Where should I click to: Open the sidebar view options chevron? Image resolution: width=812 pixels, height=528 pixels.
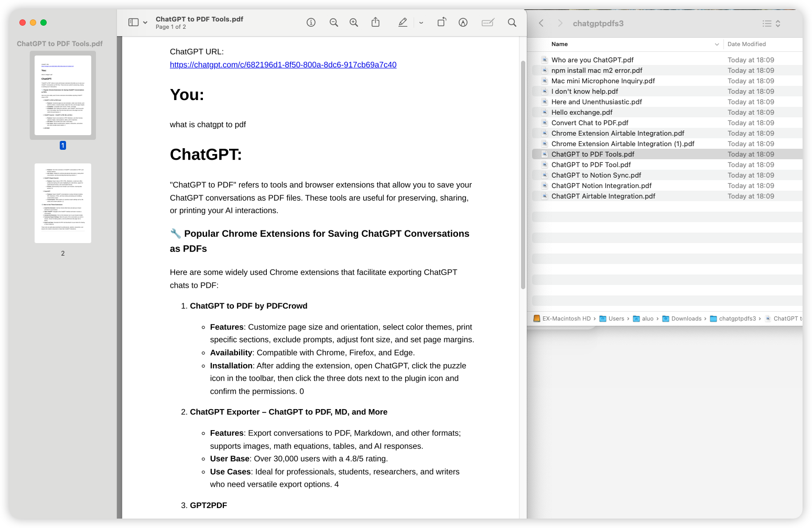(x=145, y=23)
